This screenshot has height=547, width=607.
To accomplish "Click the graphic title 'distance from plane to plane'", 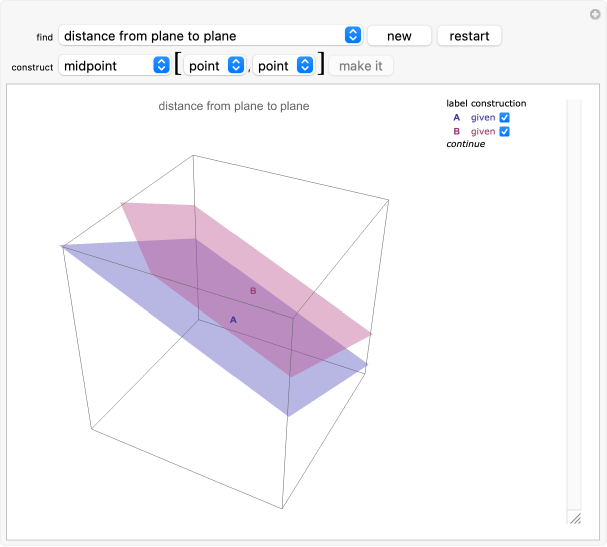I will point(233,106).
